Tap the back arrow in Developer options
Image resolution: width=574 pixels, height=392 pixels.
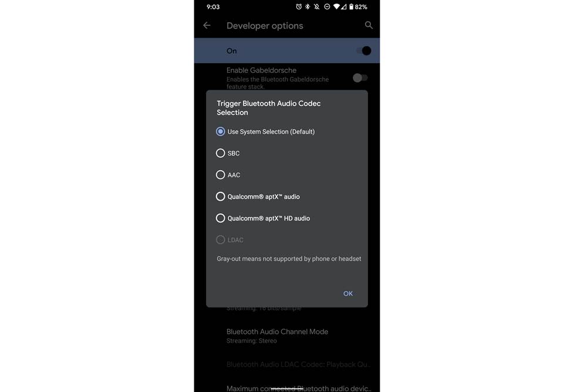(207, 25)
